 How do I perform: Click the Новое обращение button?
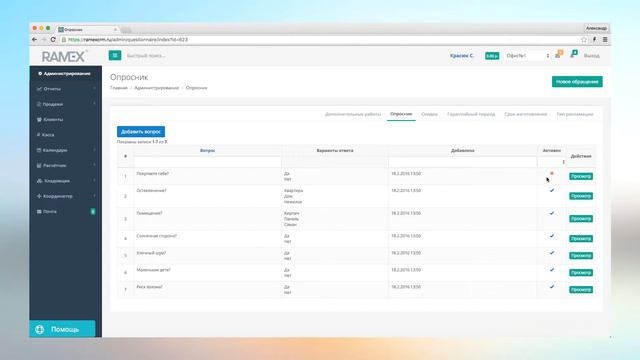point(577,82)
